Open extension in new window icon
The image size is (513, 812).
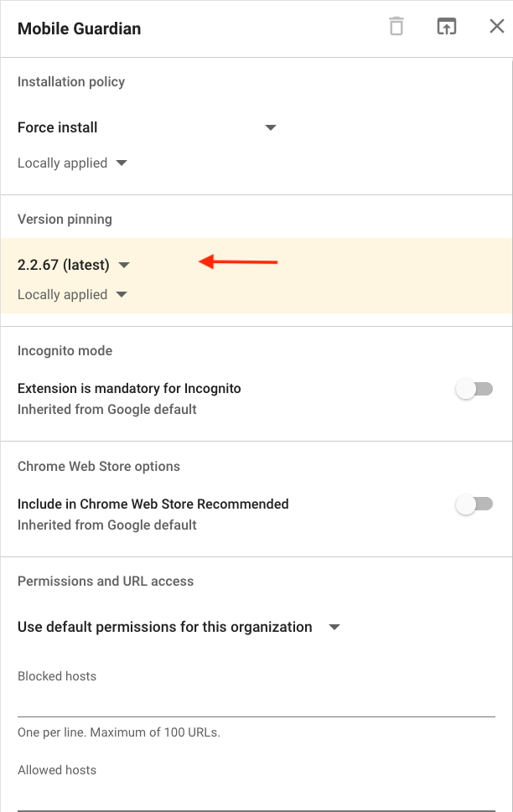(x=447, y=26)
